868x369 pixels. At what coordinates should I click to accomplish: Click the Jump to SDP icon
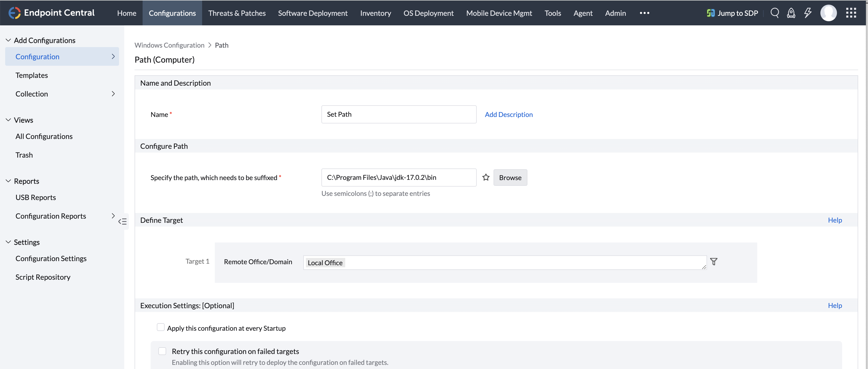[x=710, y=13]
